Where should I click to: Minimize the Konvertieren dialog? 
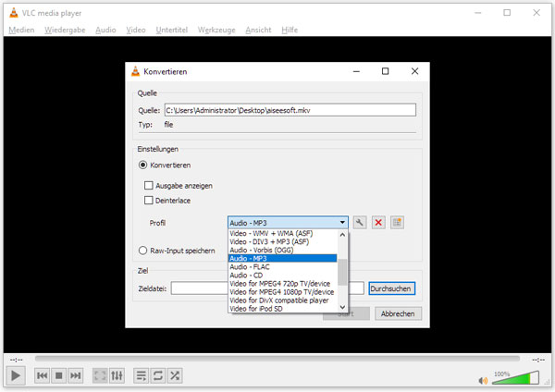coord(356,71)
